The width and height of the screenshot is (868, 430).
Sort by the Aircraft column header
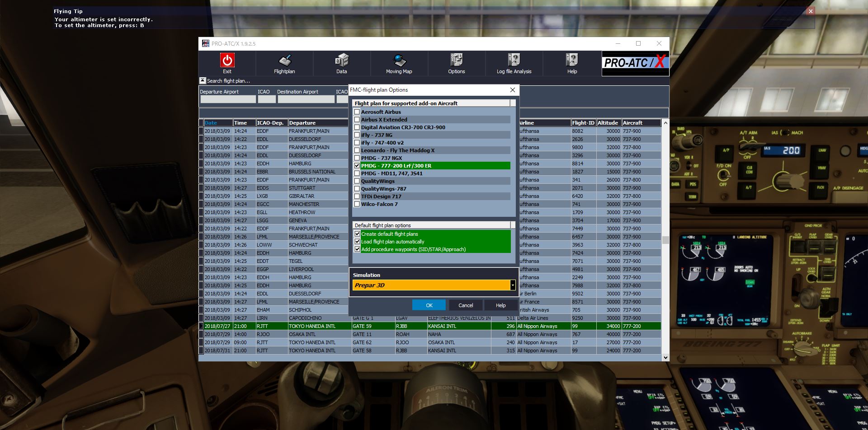pos(641,123)
